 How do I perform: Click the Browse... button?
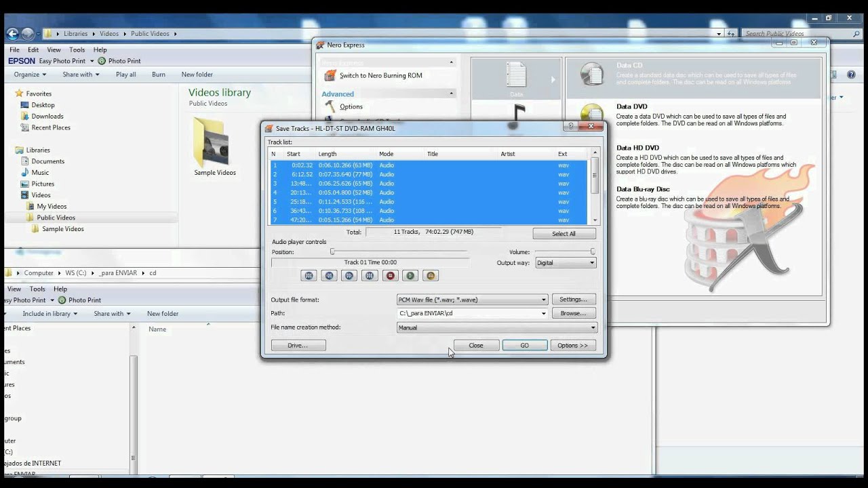coord(574,313)
